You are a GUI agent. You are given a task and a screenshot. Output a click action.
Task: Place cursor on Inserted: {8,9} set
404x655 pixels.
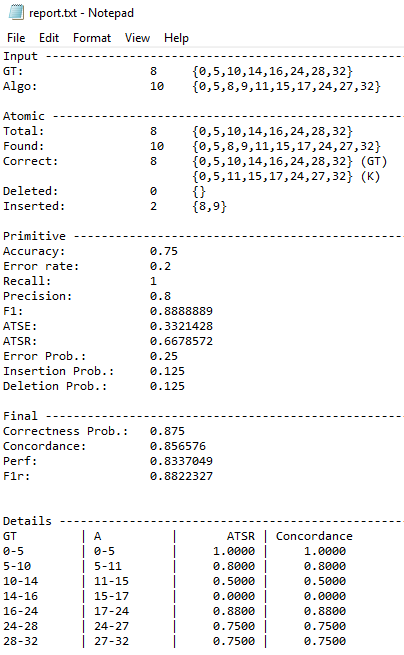tap(209, 206)
